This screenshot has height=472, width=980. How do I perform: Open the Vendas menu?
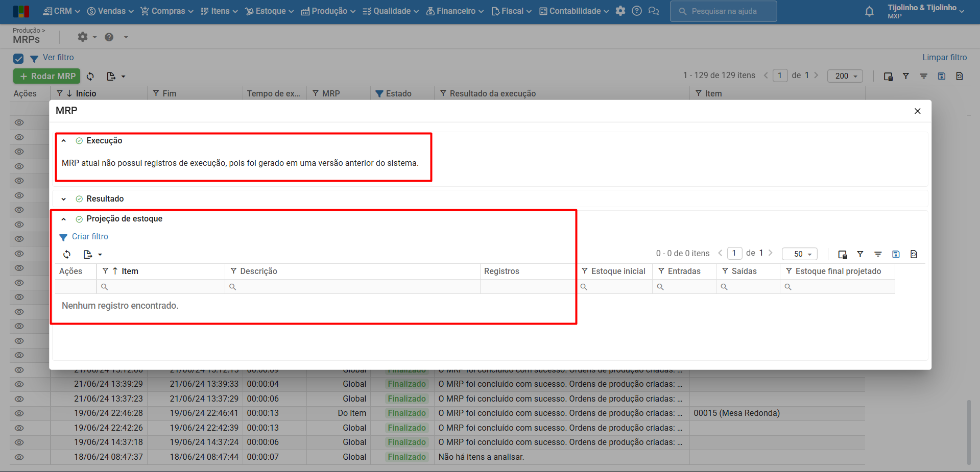(110, 11)
